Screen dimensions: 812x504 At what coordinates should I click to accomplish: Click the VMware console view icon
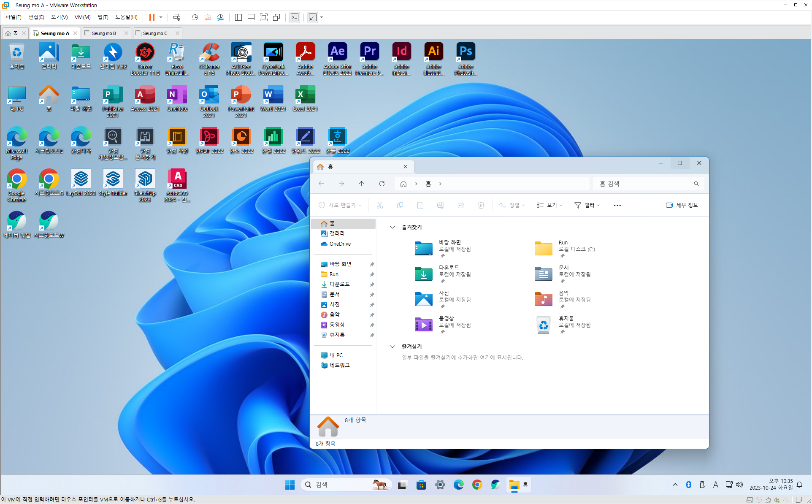(295, 17)
